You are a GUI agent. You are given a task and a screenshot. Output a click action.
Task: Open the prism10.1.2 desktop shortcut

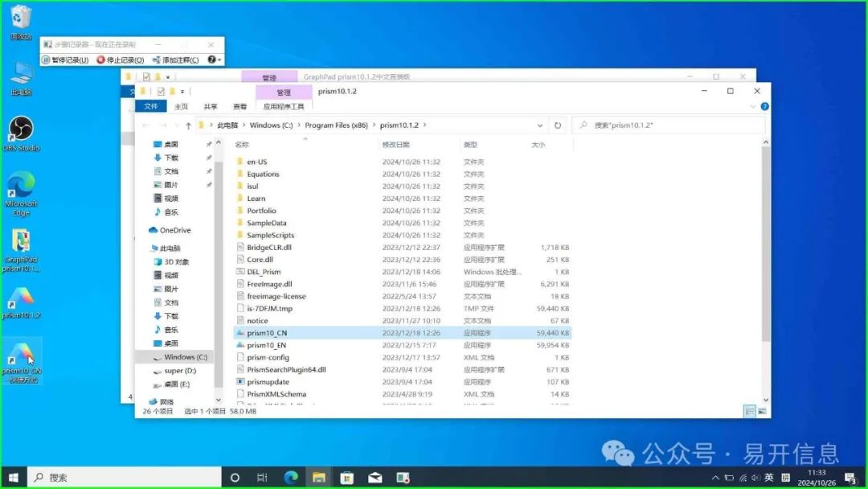click(x=21, y=303)
